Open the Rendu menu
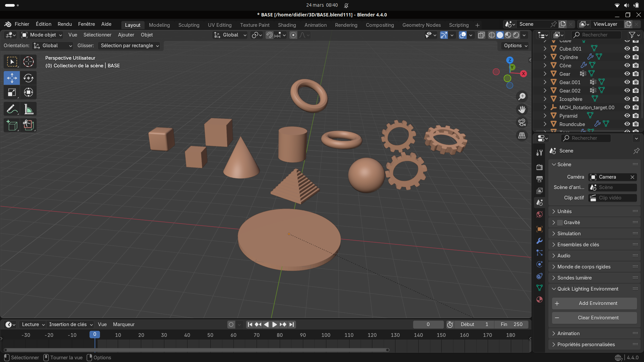Screen dimensions: 644x362 click(x=64, y=24)
